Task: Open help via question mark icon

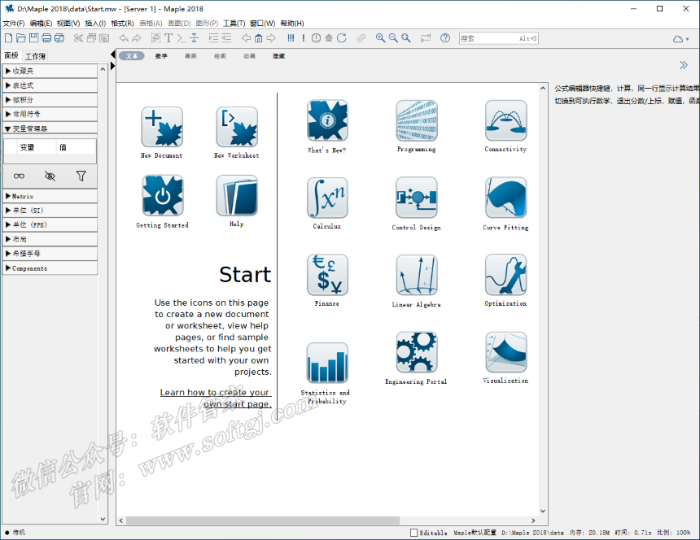Action: coord(445,38)
